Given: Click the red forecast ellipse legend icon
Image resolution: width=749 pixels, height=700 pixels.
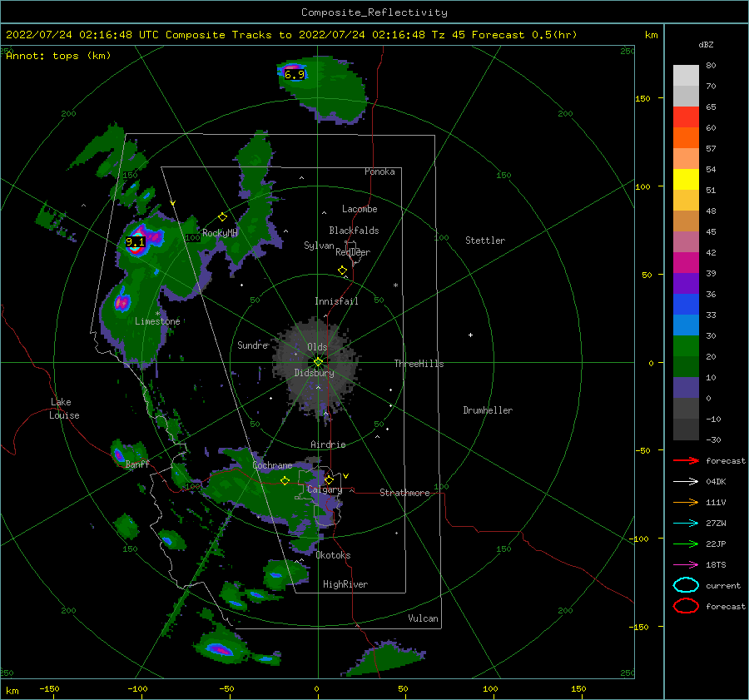Looking at the screenshot, I should (x=686, y=606).
